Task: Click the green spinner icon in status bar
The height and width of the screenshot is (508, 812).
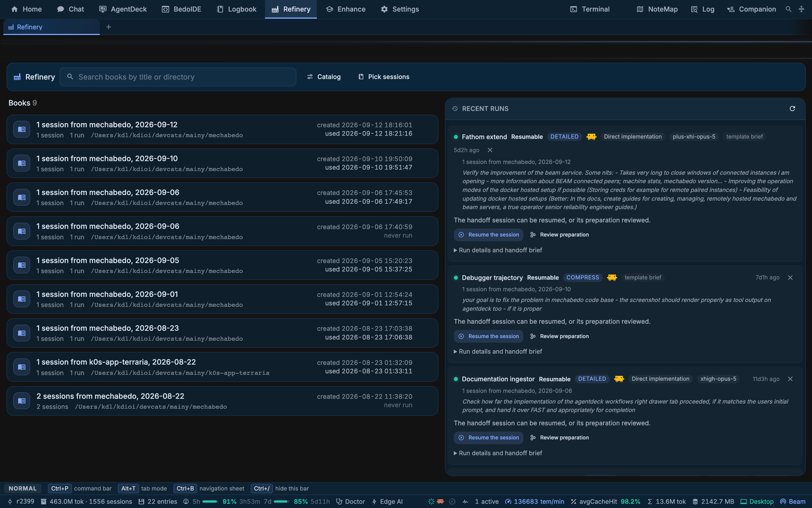Action: 431,502
